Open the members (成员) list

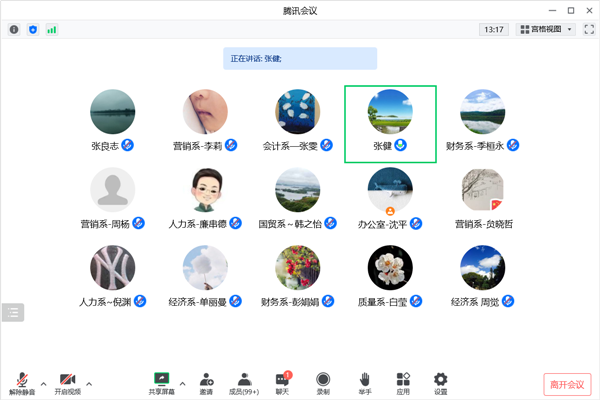tap(243, 381)
